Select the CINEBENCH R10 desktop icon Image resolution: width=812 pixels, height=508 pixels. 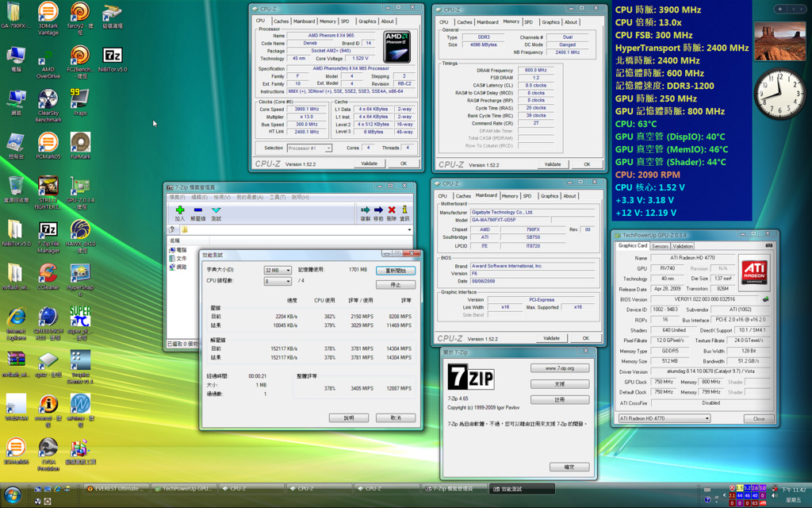(x=48, y=324)
